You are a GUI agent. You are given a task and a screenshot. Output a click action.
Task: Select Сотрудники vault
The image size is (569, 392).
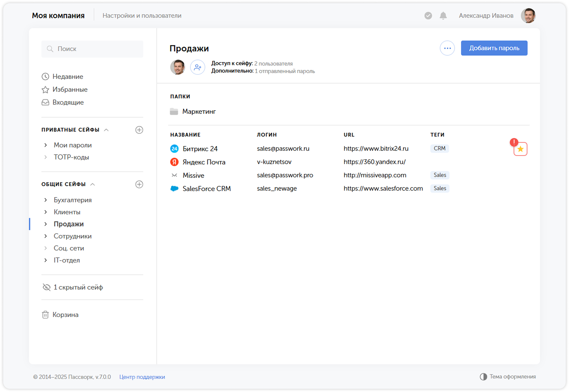point(73,236)
